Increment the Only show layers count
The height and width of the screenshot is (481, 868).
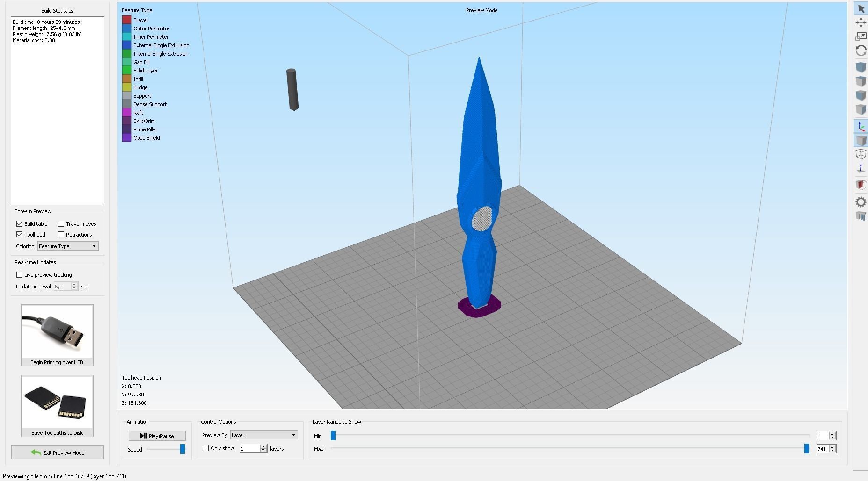[263, 446]
